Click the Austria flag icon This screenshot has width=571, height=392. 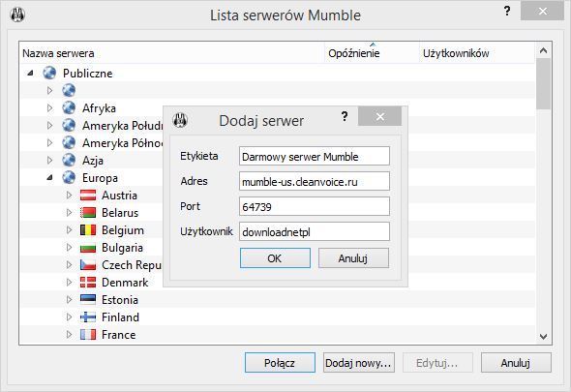88,195
